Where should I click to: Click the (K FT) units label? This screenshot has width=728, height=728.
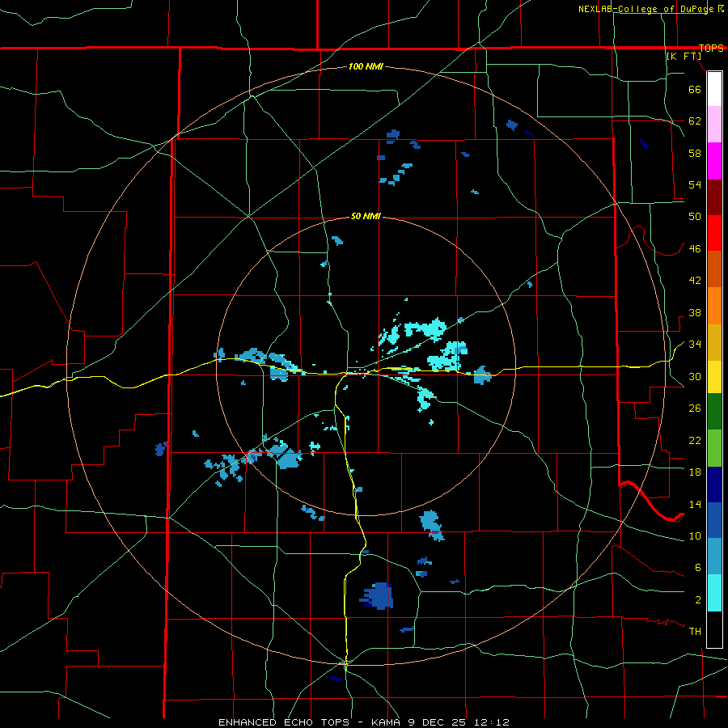(x=684, y=56)
